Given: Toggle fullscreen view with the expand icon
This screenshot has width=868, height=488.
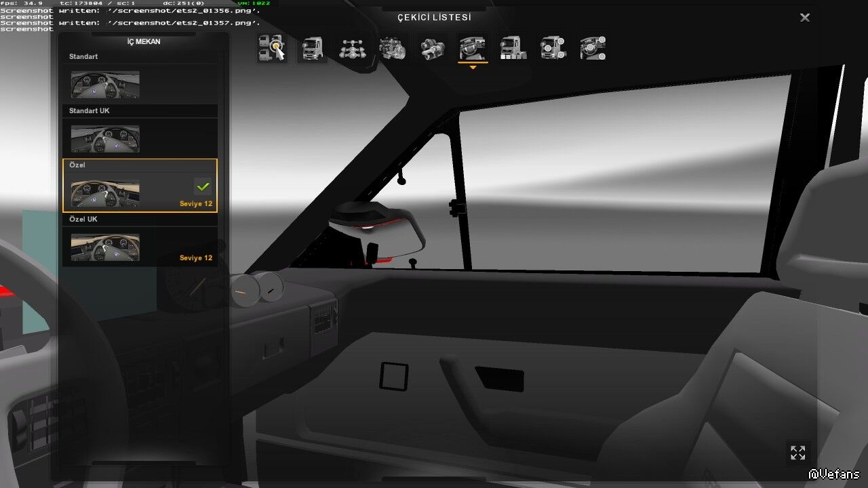Looking at the screenshot, I should pos(798,453).
